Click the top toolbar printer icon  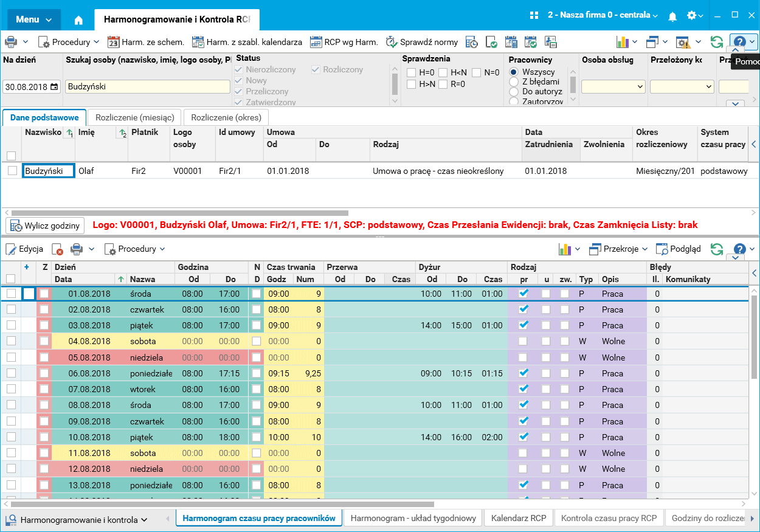(x=11, y=42)
